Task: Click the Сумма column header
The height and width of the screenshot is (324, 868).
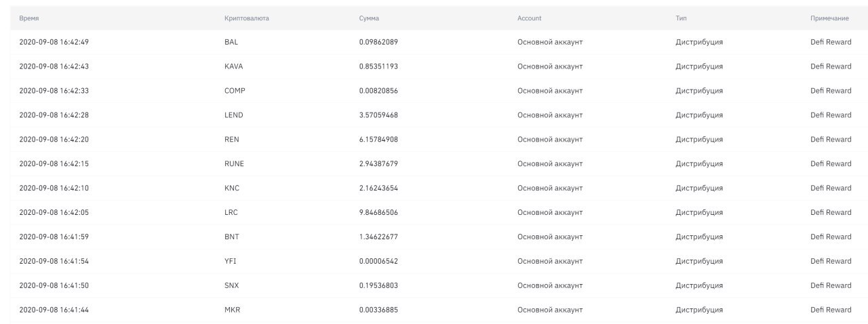Action: tap(369, 18)
